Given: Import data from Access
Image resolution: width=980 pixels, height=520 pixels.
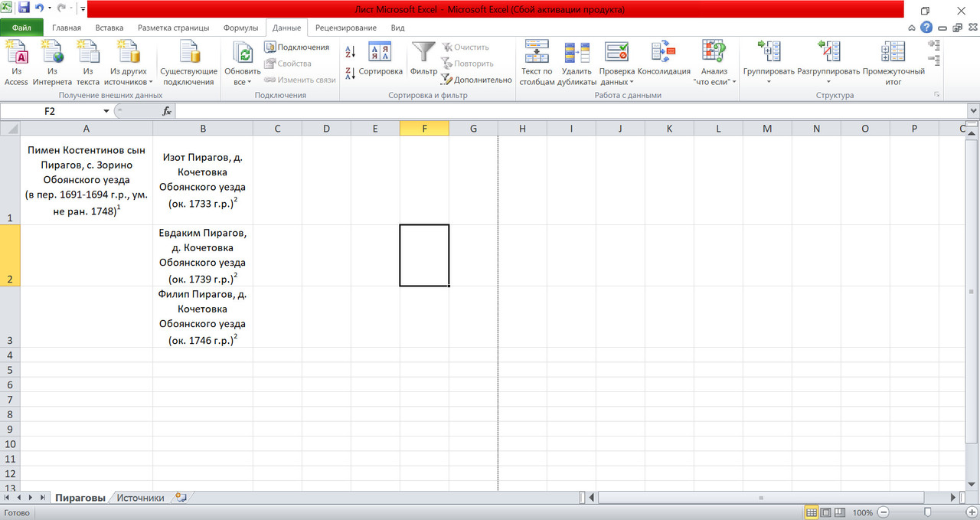Looking at the screenshot, I should 16,64.
